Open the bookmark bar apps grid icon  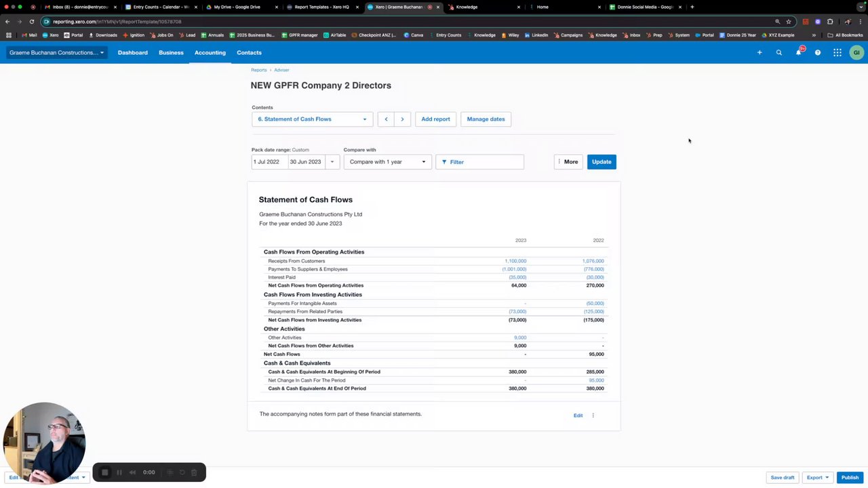pos(8,35)
